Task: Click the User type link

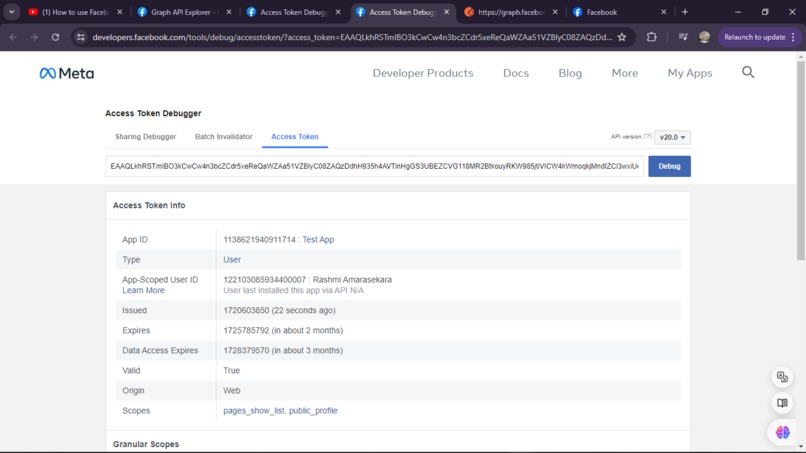Action: (x=232, y=260)
